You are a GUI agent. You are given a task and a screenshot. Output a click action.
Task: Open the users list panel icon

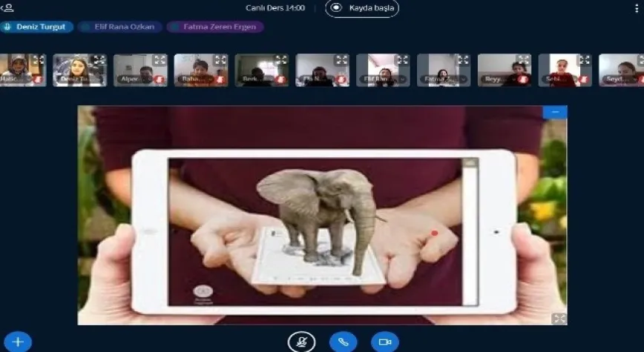[9, 7]
